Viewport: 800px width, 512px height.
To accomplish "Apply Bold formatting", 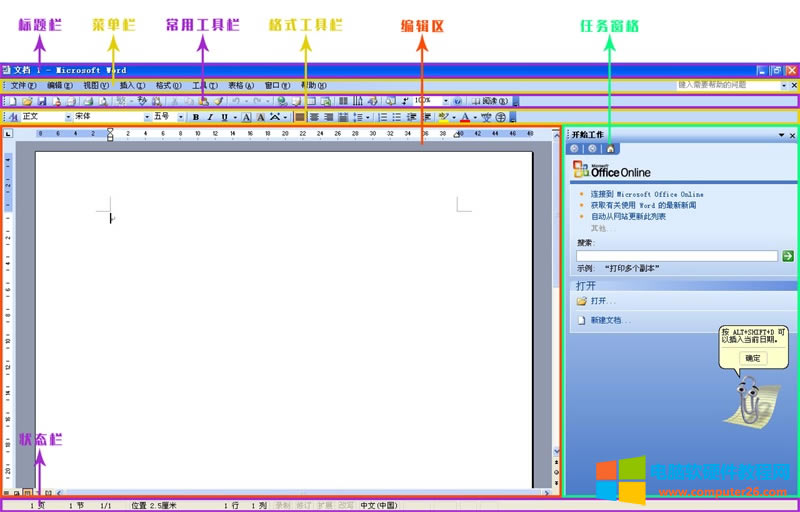I will click(196, 117).
